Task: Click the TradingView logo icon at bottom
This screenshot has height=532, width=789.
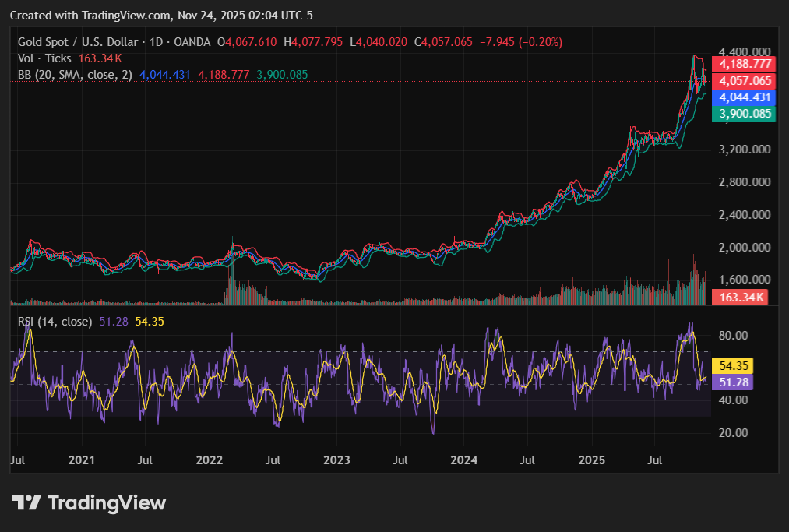Action: coord(26,502)
